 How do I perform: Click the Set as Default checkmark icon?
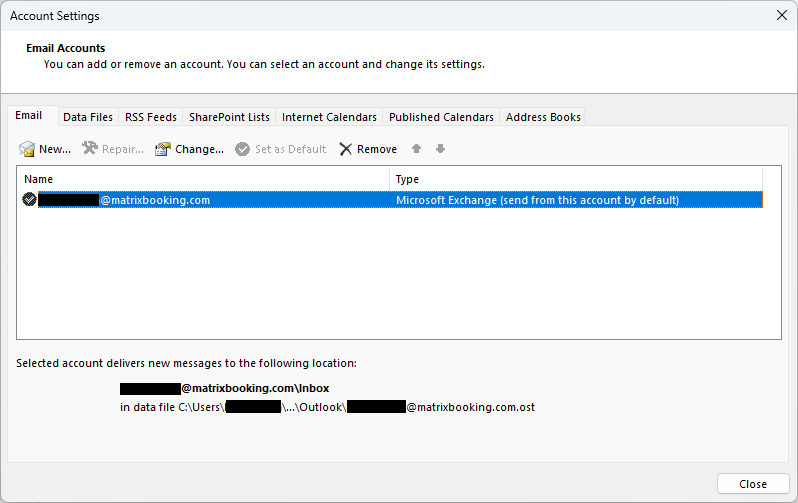(242, 149)
